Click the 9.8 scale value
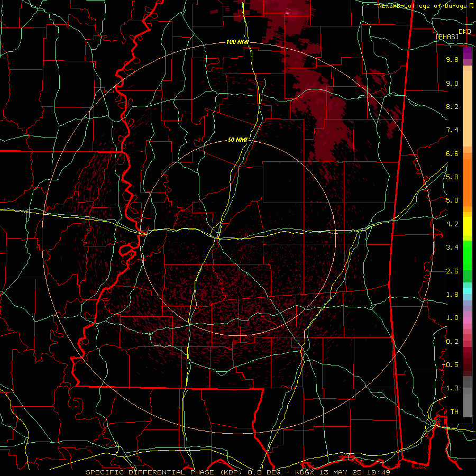Screen dimensions: 476x476 (452, 60)
